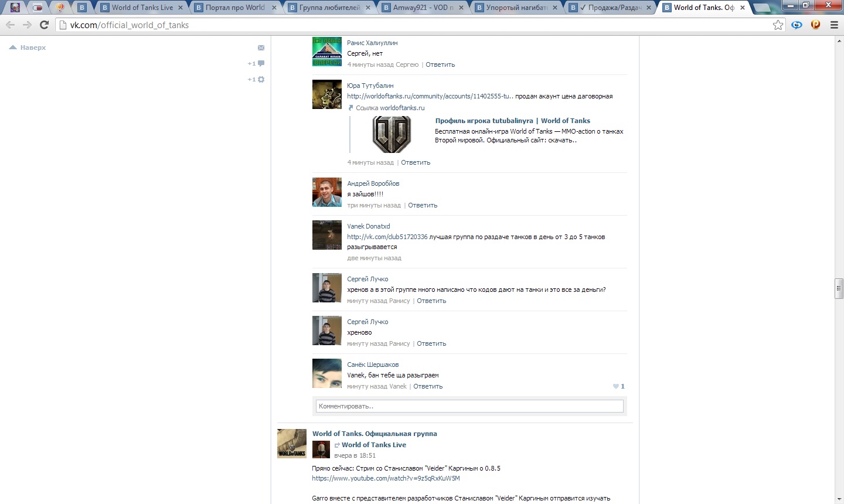Open Андрей Воробйов's avatar photo
This screenshot has width=844, height=504.
[x=327, y=192]
